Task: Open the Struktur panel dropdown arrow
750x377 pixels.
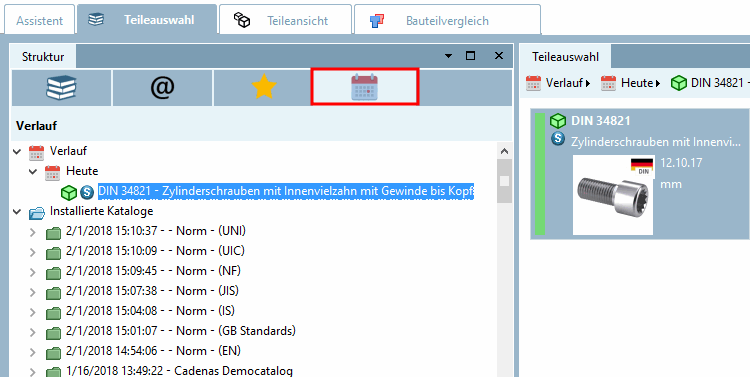Action: [448, 56]
